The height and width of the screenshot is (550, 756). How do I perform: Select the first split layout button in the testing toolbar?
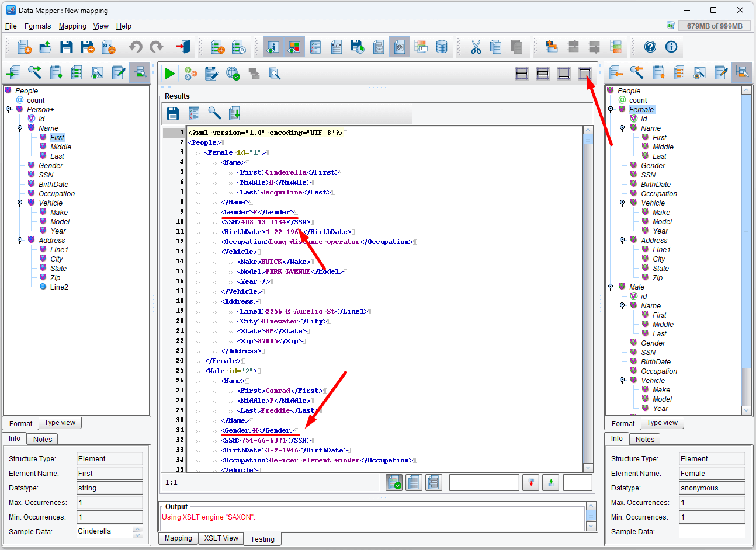coord(522,73)
